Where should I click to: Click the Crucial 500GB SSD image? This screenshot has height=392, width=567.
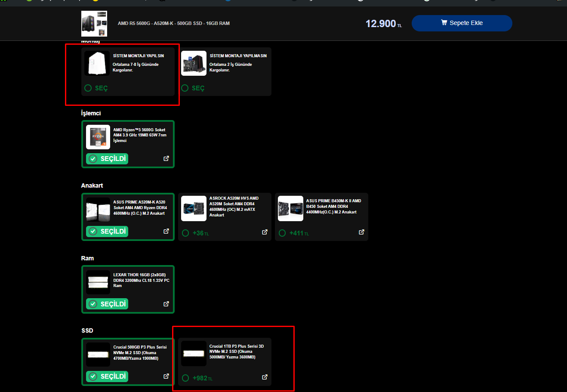[x=98, y=355]
